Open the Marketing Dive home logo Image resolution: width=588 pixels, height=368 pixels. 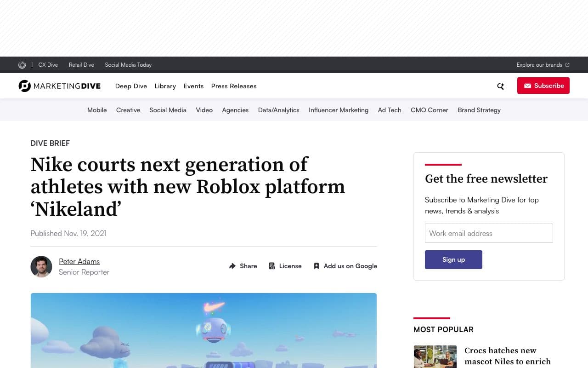60,86
